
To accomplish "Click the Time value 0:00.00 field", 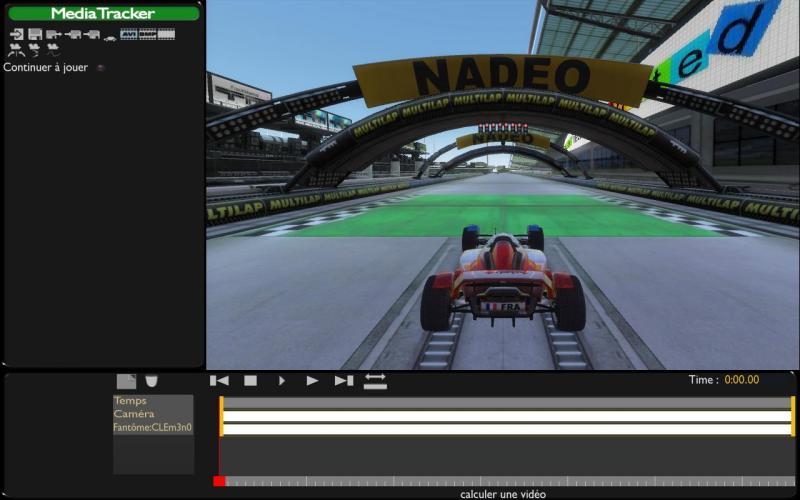I will click(741, 380).
